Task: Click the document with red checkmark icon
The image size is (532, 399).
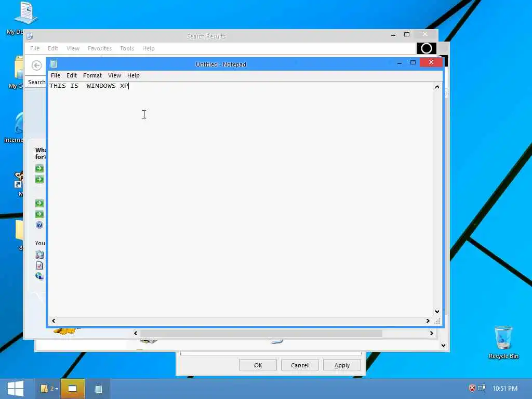Action: tap(39, 265)
